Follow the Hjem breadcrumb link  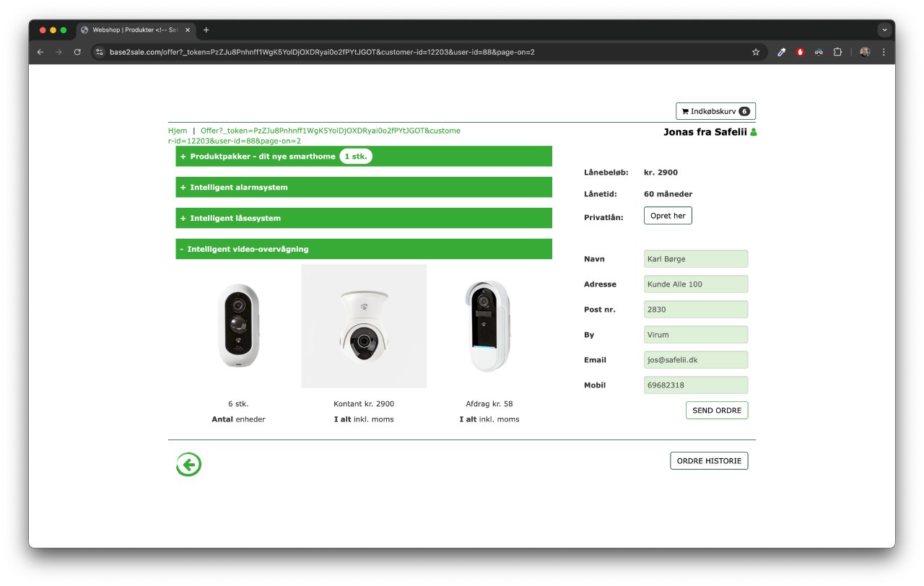coord(177,131)
